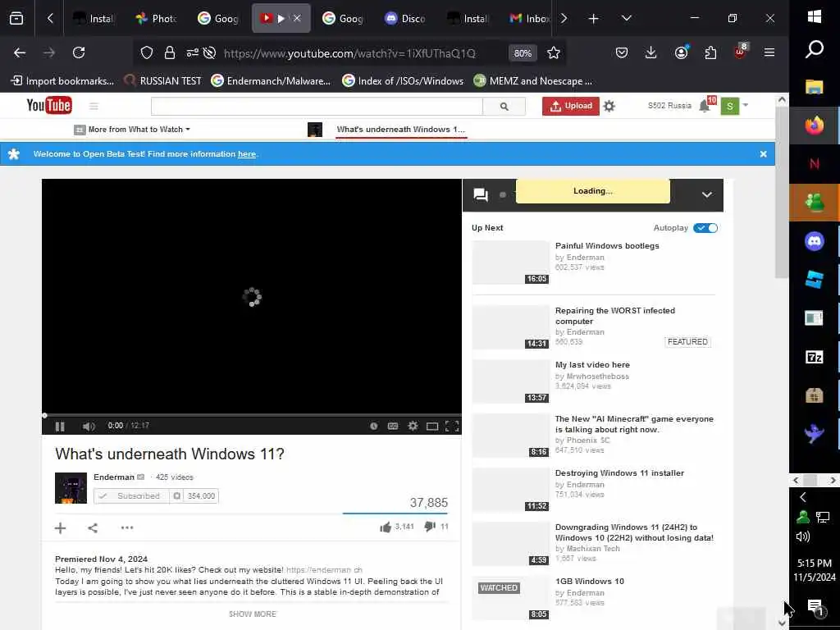This screenshot has height=630, width=840.
Task: Switch to theater mode icon
Action: click(431, 426)
